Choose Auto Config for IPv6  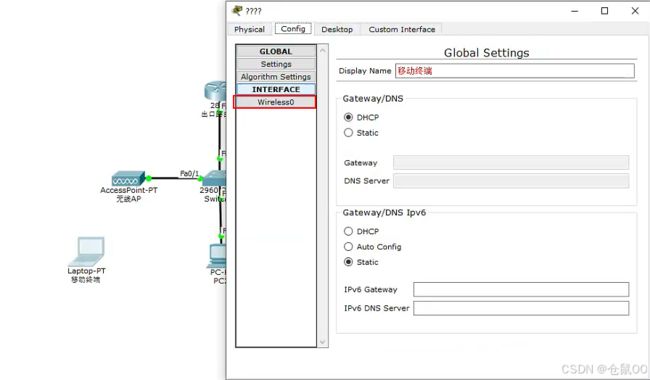click(x=348, y=247)
